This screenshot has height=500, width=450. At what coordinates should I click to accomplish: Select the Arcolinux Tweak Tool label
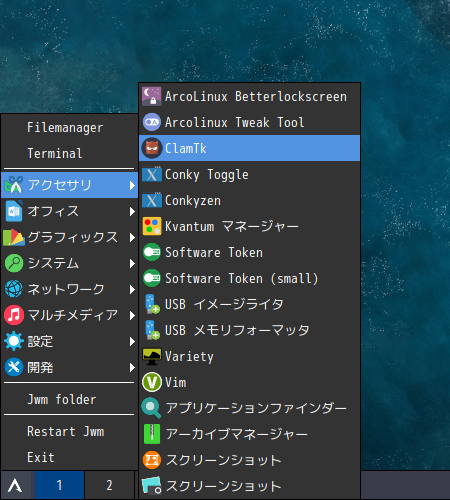click(x=234, y=123)
